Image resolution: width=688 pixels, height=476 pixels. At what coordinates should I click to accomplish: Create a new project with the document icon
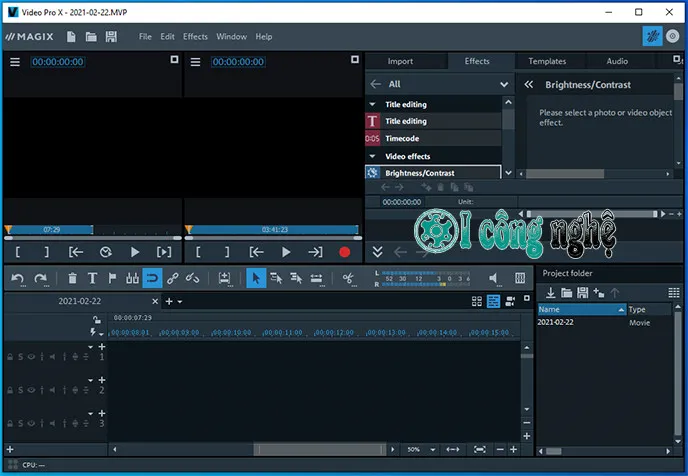coord(71,37)
